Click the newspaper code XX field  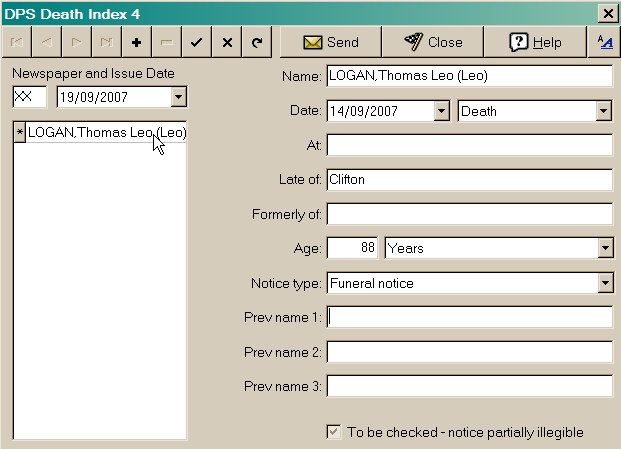tap(30, 97)
